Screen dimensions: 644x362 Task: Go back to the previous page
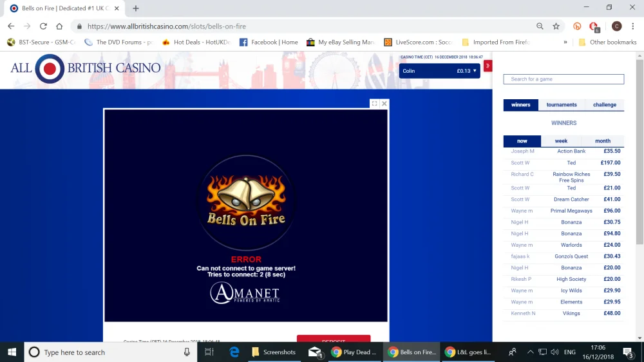(x=11, y=26)
